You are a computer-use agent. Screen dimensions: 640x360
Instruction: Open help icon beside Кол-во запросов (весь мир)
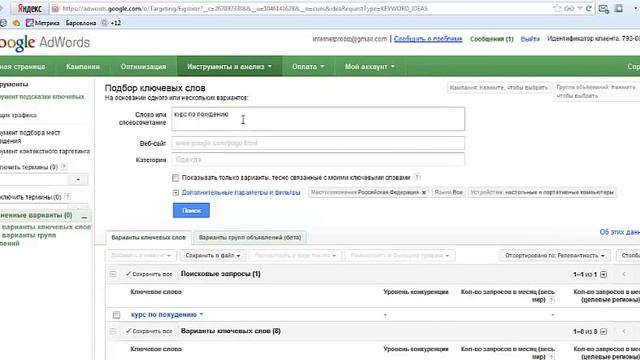[551, 300]
